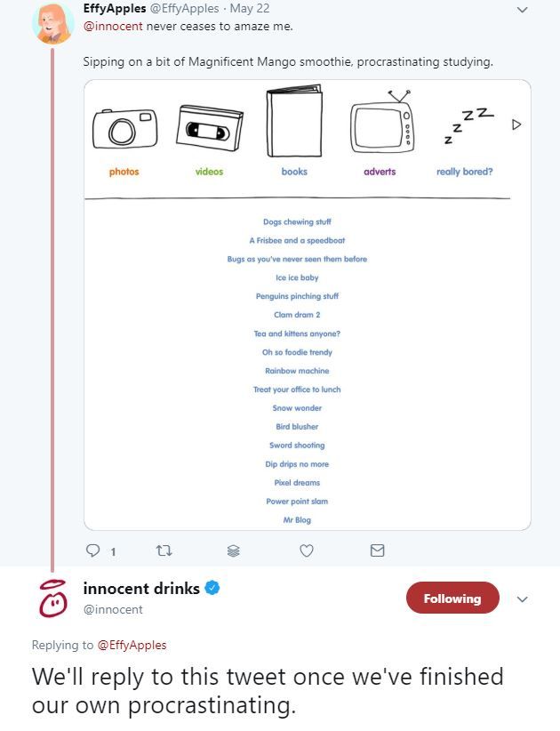Open the @EffyApples mention link
This screenshot has width=560, height=731.
[x=132, y=645]
